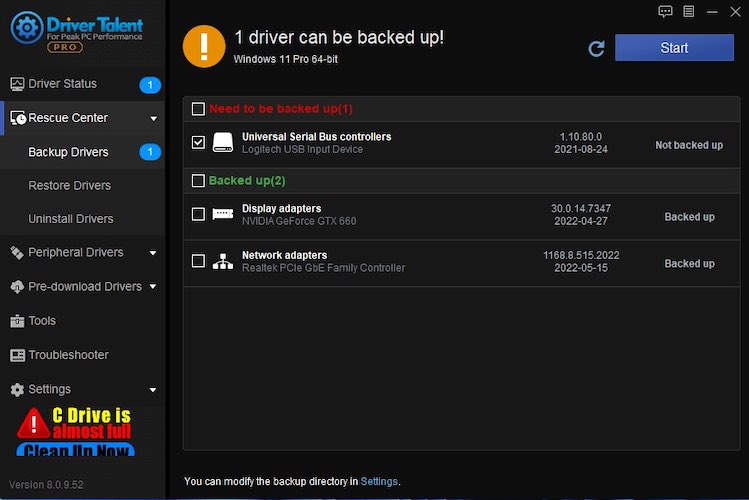Select 'Universal Serial Bus controllers' row title

tap(316, 137)
